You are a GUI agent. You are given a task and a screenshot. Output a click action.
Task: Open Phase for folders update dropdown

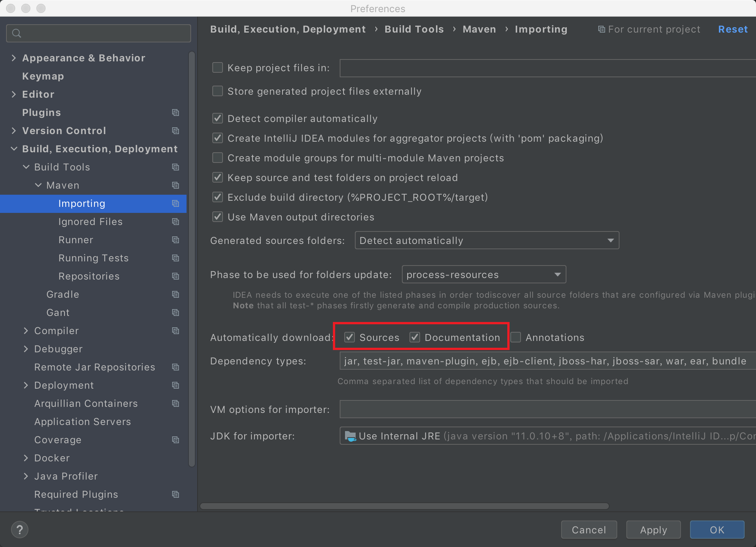tap(484, 275)
